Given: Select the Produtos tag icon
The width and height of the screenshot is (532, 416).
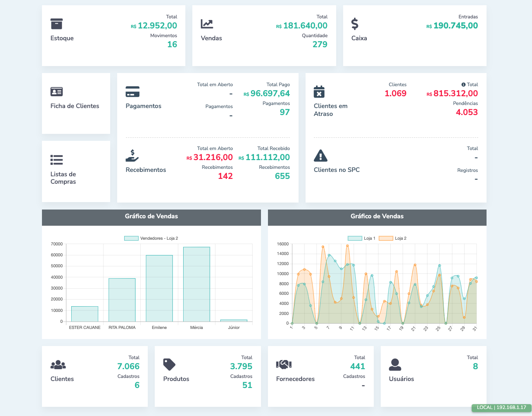Looking at the screenshot, I should click(x=169, y=364).
